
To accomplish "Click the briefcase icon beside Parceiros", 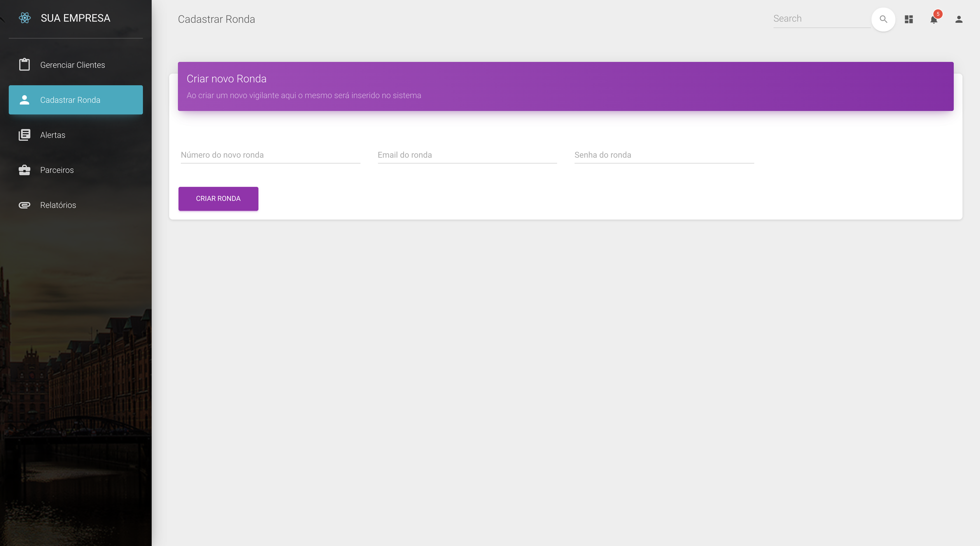I will click(x=24, y=170).
